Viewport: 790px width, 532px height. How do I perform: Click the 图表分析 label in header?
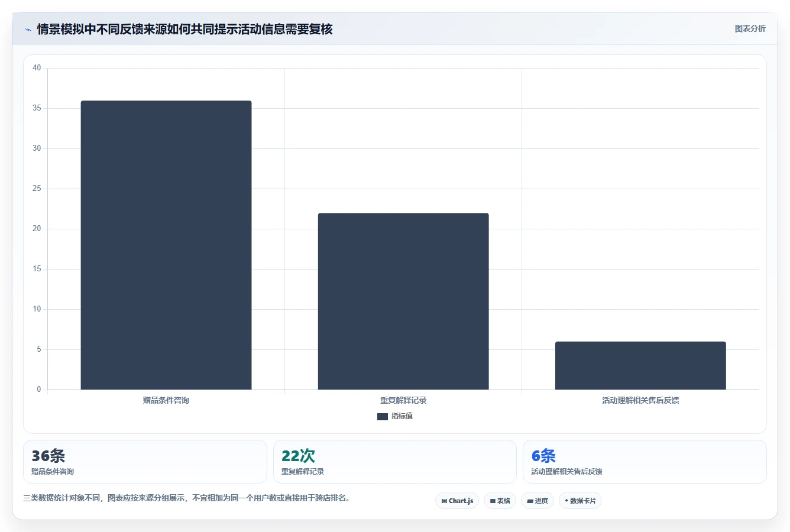(x=750, y=28)
